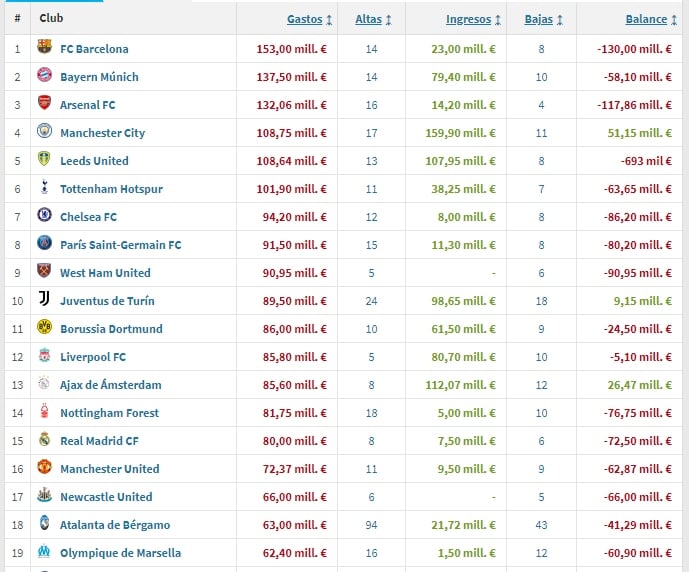Click Barcelona's gastos value 153,00 mill. €

coord(292,49)
